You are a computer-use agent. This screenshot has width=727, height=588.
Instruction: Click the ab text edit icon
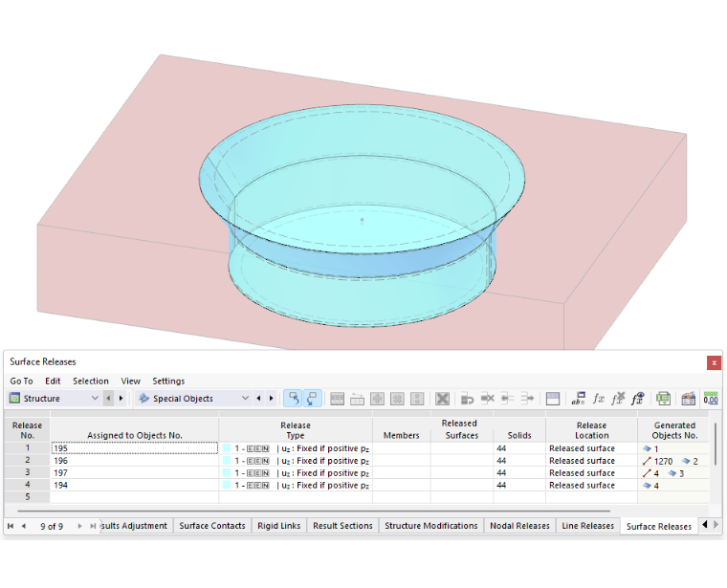pyautogui.click(x=578, y=399)
